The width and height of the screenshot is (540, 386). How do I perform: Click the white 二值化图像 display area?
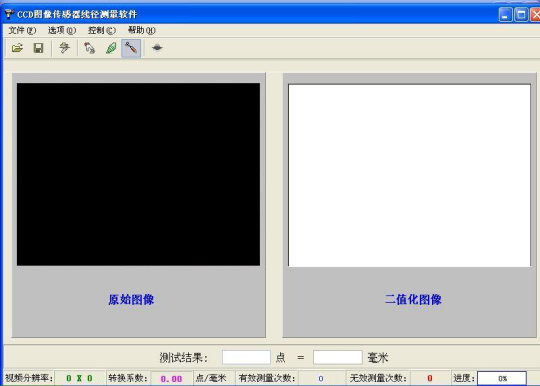coord(409,175)
